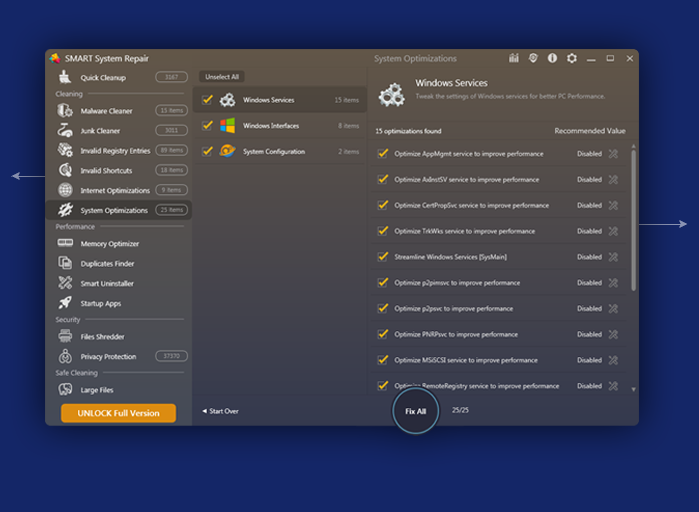Open the info icon in title bar
This screenshot has width=699, height=512.
(552, 58)
